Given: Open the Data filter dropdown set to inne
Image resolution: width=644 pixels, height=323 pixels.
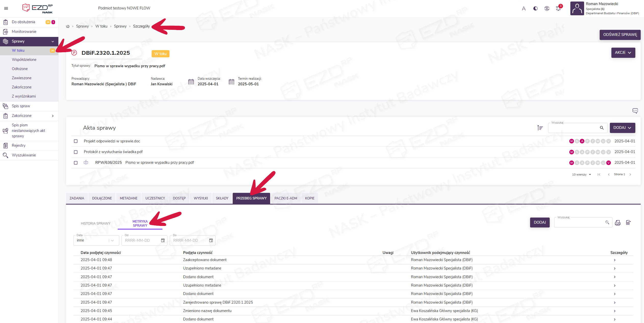Looking at the screenshot, I should point(96,240).
